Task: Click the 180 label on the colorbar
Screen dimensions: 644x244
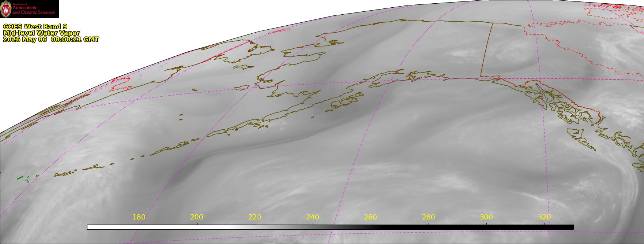Action: tap(139, 217)
